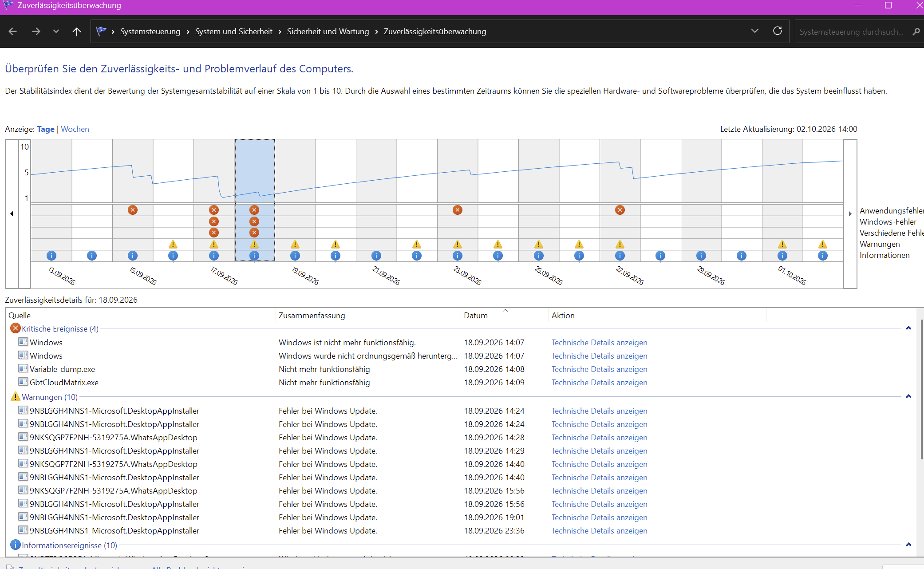Select the GbtCloudMatrix.exe row
This screenshot has width=924, height=569.
tap(462, 383)
